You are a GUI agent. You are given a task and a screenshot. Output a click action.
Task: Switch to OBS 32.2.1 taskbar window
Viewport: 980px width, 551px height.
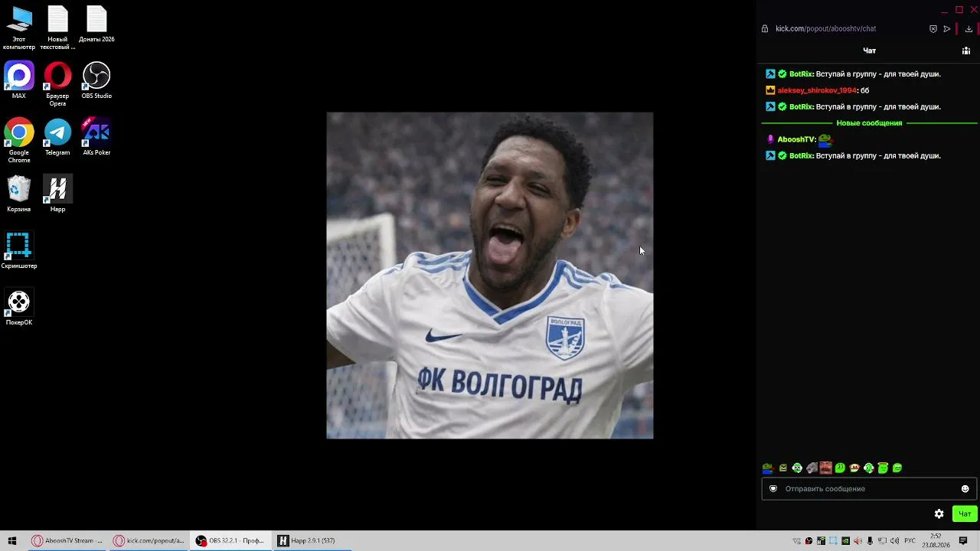coord(231,541)
